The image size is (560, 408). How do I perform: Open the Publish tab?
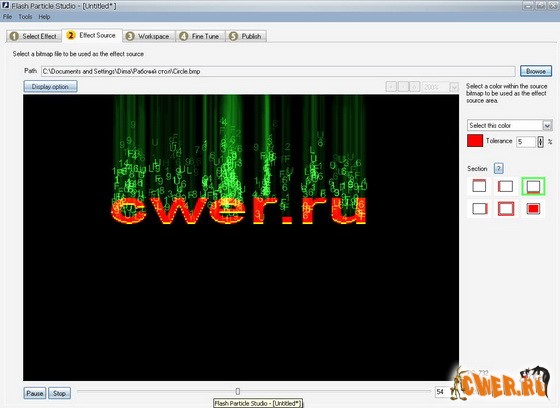pos(246,36)
